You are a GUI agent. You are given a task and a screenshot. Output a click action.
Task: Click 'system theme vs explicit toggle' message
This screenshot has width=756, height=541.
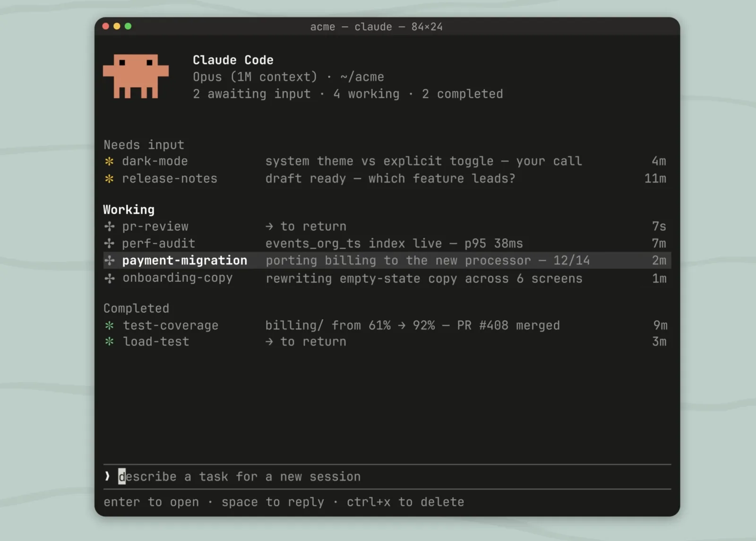379,161
